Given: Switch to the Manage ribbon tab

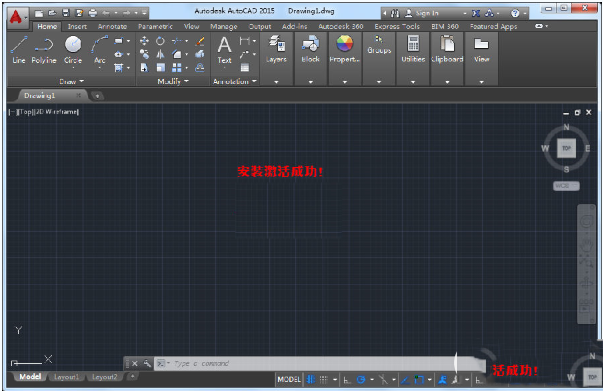Looking at the screenshot, I should click(x=223, y=27).
